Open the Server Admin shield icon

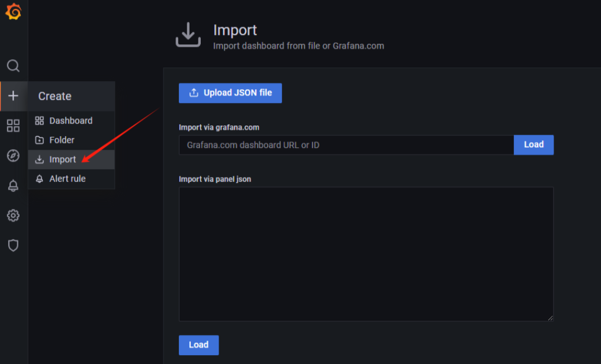coord(13,245)
